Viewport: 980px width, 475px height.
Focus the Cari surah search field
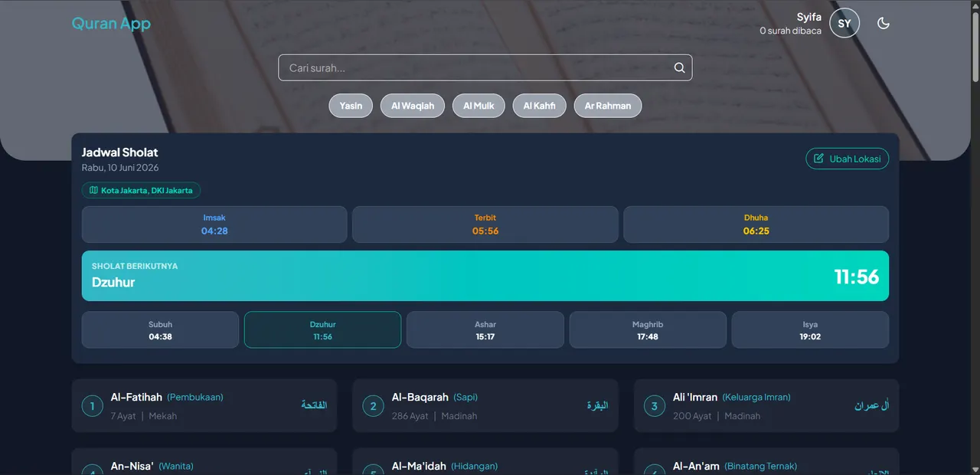coord(485,67)
